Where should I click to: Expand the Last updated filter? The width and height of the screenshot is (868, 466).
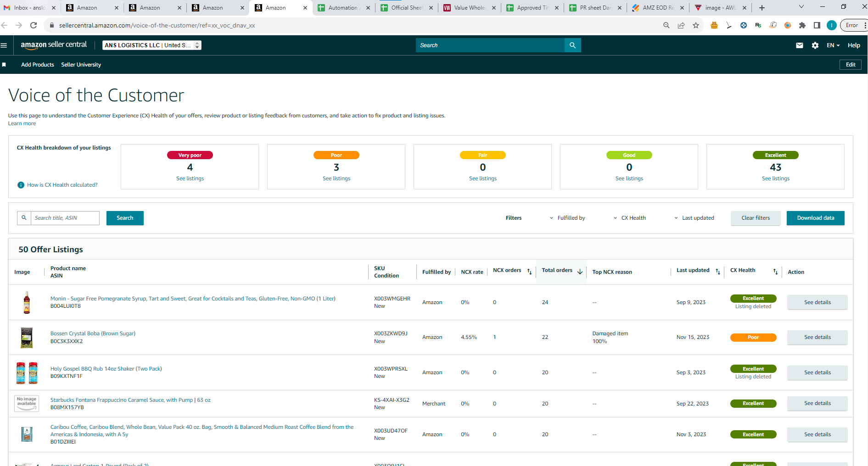pyautogui.click(x=694, y=218)
